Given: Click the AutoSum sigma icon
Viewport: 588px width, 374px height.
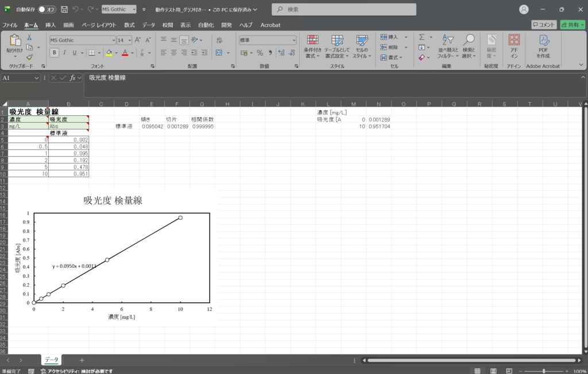Looking at the screenshot, I should point(422,37).
